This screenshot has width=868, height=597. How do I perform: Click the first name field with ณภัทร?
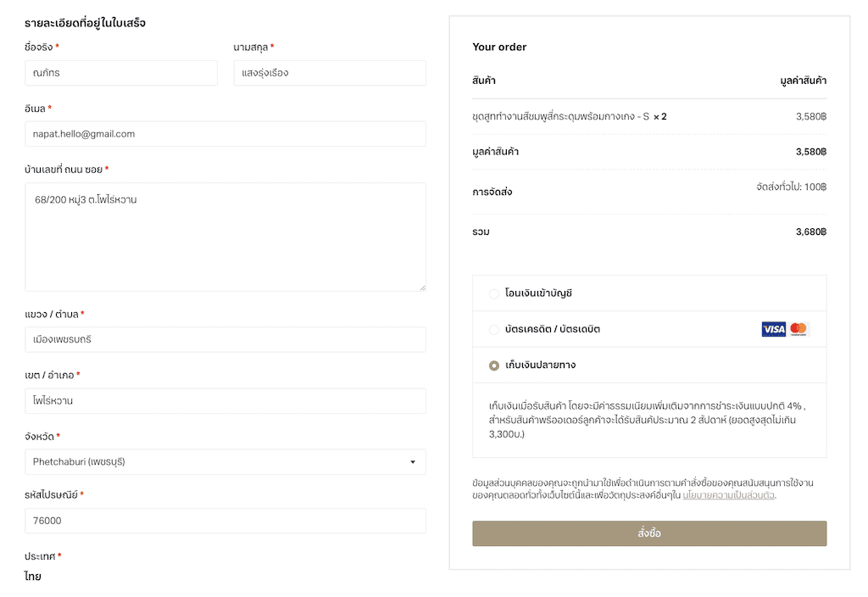pyautogui.click(x=121, y=73)
